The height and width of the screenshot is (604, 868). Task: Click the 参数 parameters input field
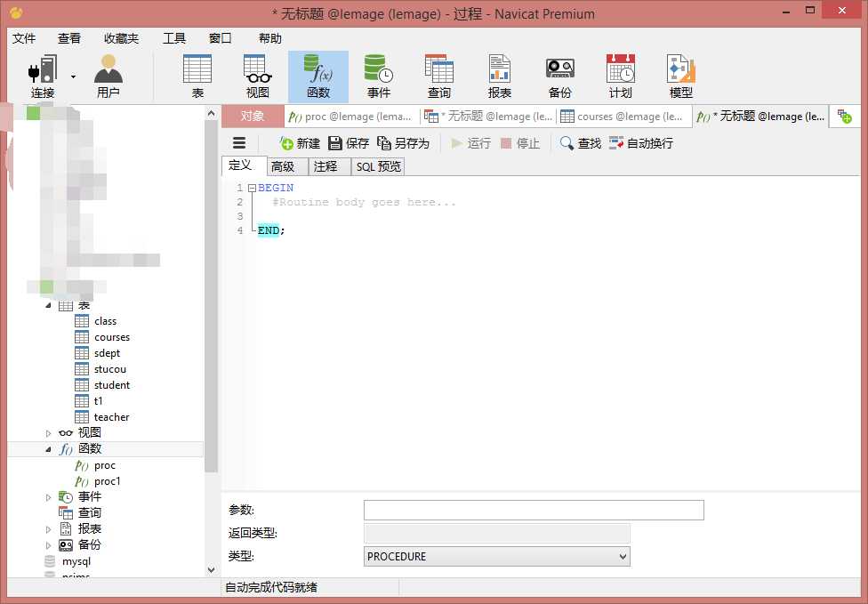(534, 510)
